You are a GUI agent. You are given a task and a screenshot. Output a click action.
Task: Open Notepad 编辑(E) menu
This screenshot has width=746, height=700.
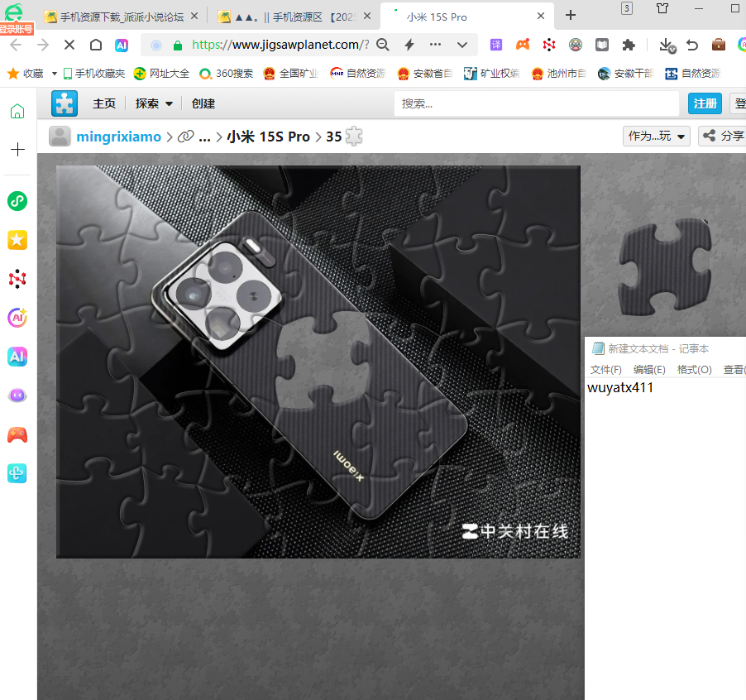[x=649, y=370]
